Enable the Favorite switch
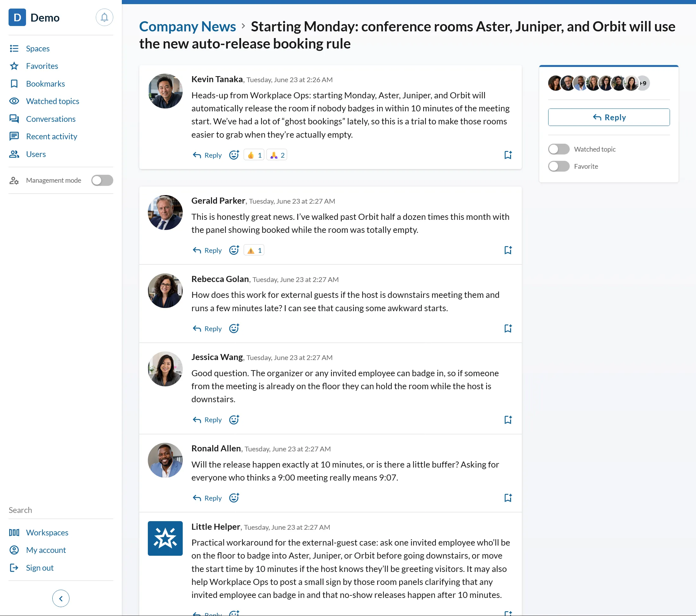696x616 pixels. [558, 166]
